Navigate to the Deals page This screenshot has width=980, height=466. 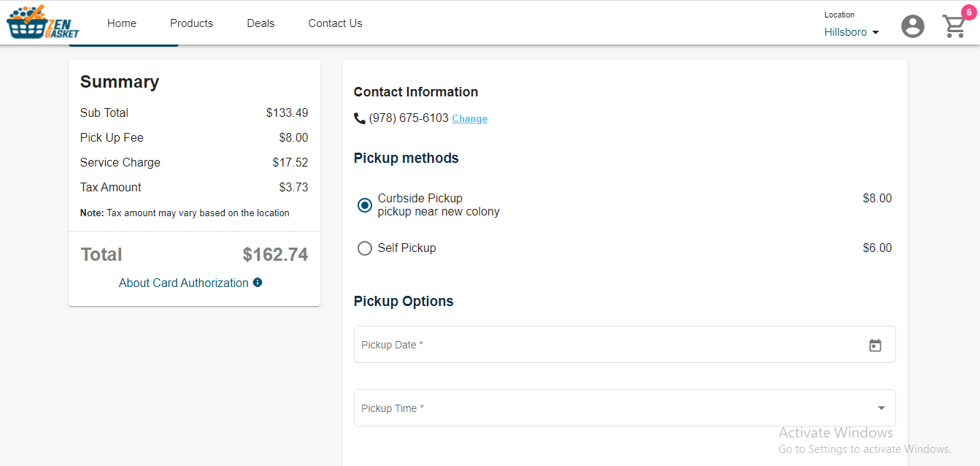[x=261, y=23]
